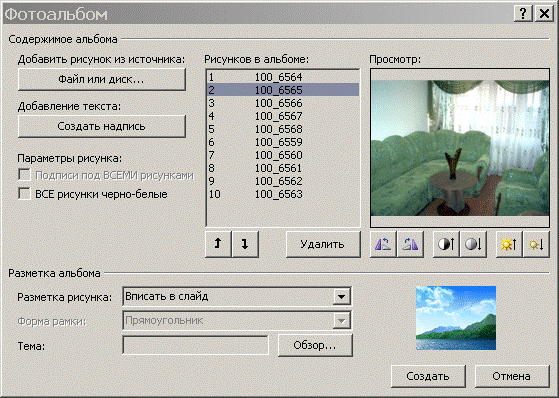Toggle Подписи под ВСЕМИ рисунками checkbox
The height and width of the screenshot is (398, 559).
24,175
